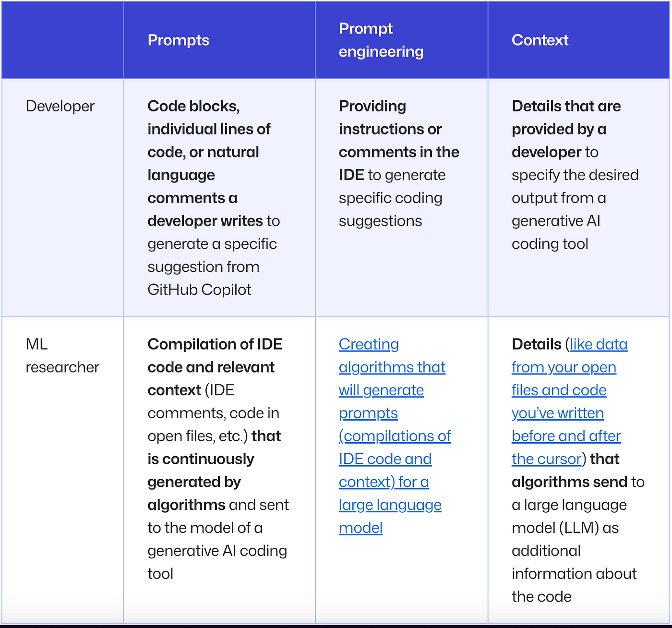
Task: Click the bold "algorithms send" text
Action: click(570, 482)
